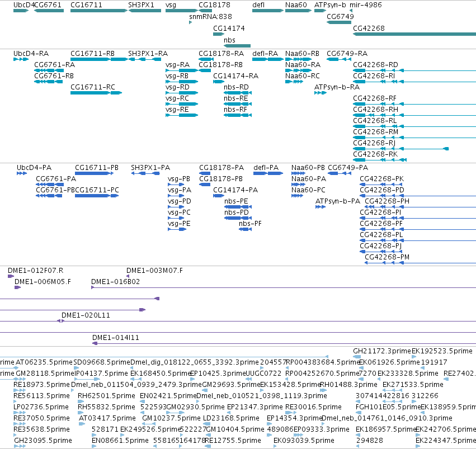
Task: Click the CG16711-PC protein label
Action: coord(97,190)
